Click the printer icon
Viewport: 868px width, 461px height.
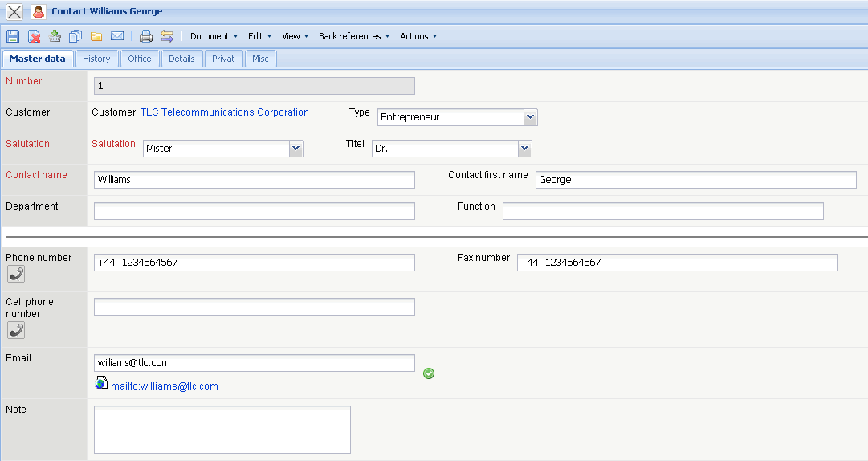coord(145,36)
